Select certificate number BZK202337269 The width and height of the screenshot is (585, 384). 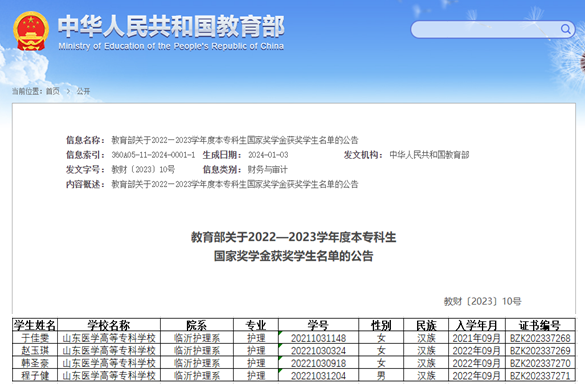coord(540,350)
